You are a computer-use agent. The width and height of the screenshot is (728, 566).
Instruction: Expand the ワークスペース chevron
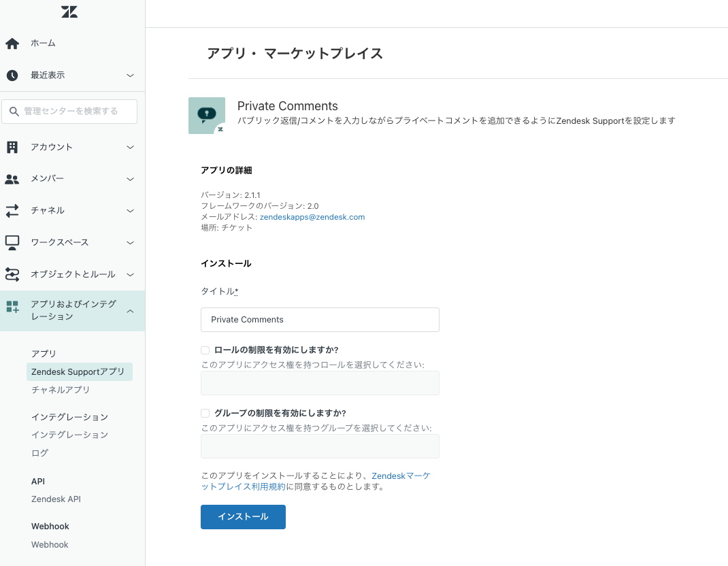(131, 243)
